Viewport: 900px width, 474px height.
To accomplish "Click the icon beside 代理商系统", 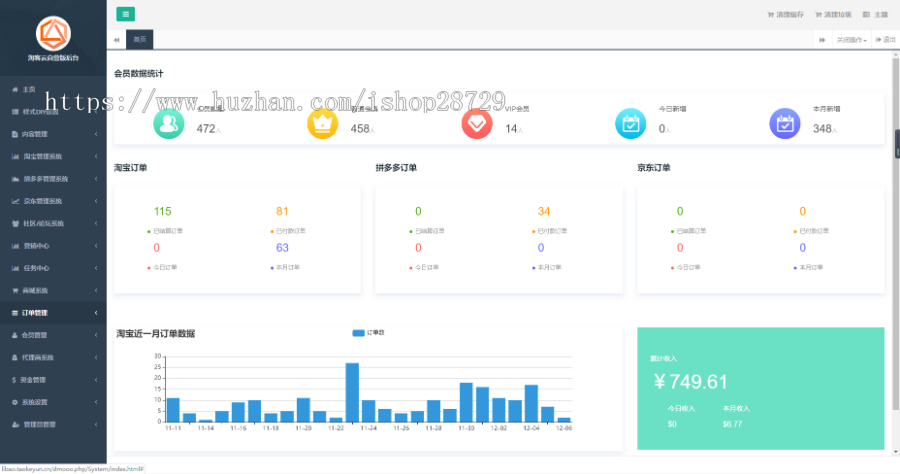I will [15, 358].
